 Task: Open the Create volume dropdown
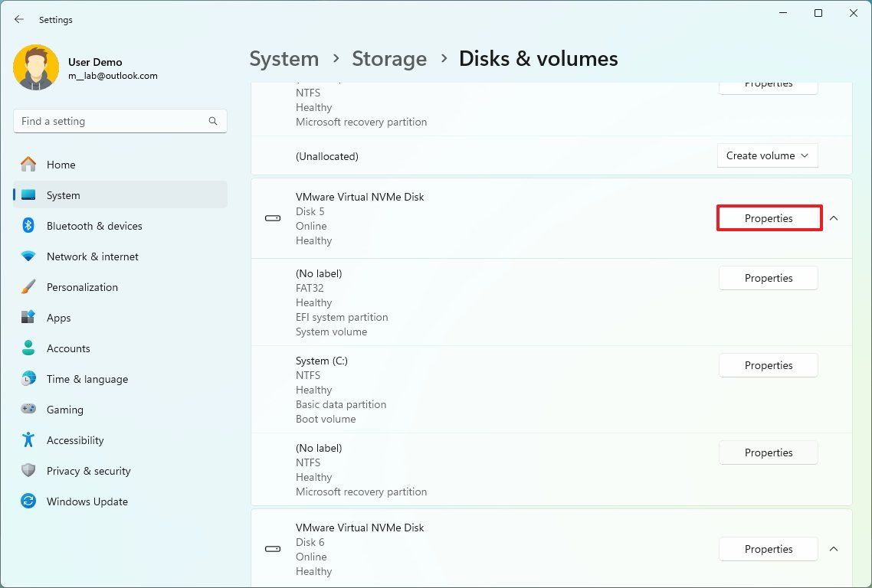[768, 155]
